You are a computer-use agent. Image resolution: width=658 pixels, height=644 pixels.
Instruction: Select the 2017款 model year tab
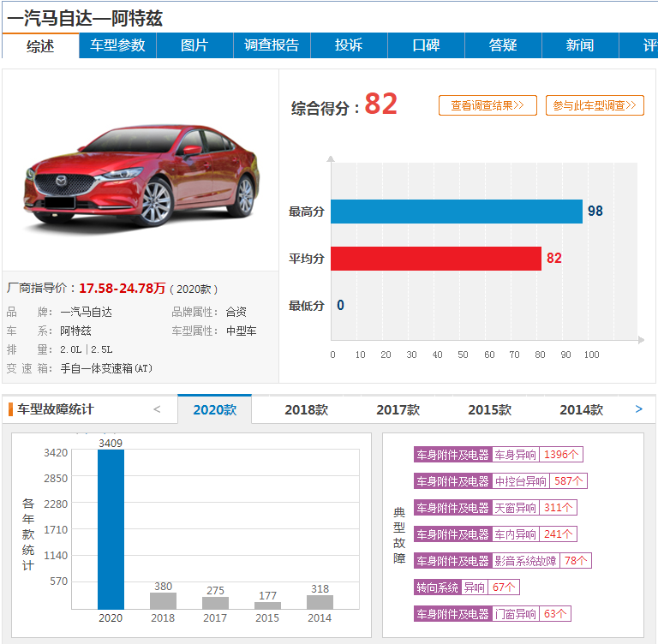pos(398,409)
